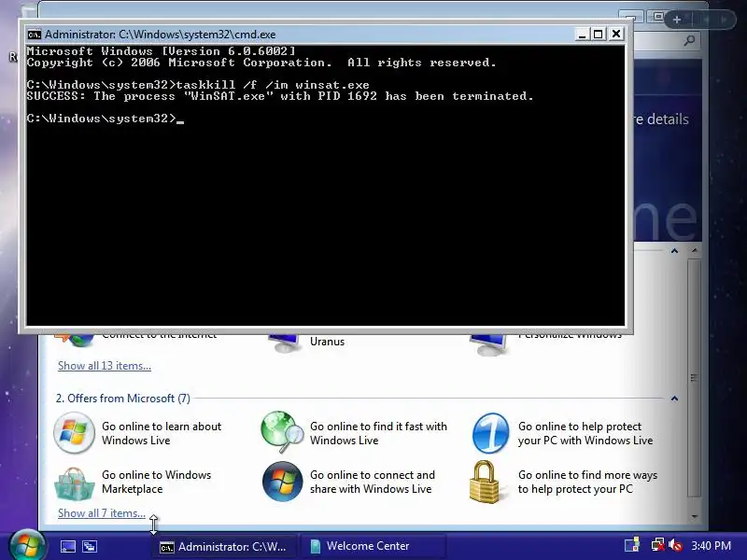The width and height of the screenshot is (747, 560).
Task: Click the computer icon beside Uranus
Action: 285,343
